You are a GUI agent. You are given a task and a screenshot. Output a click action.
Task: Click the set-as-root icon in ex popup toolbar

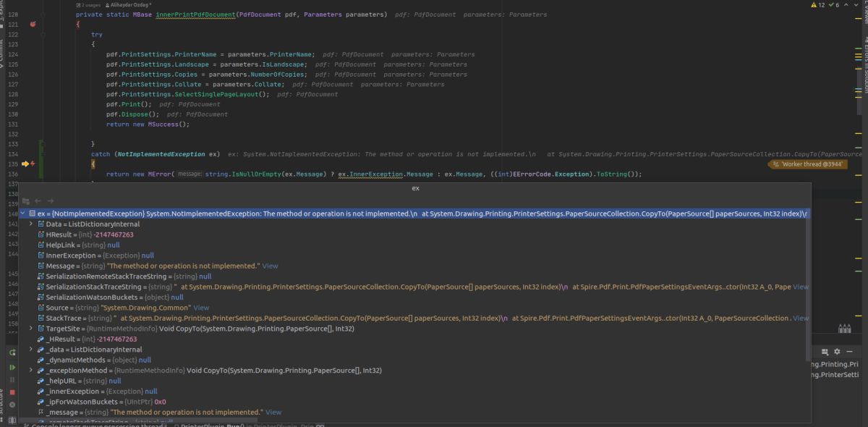tap(25, 200)
